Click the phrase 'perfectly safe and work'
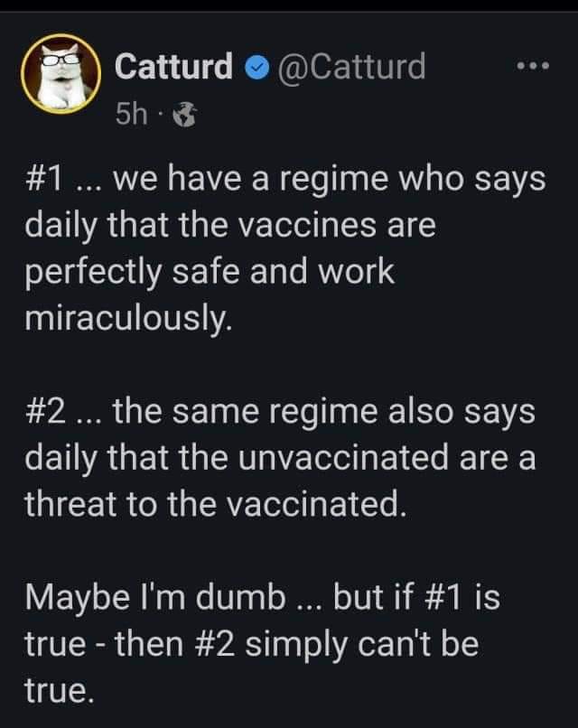The image size is (578, 728). [210, 272]
